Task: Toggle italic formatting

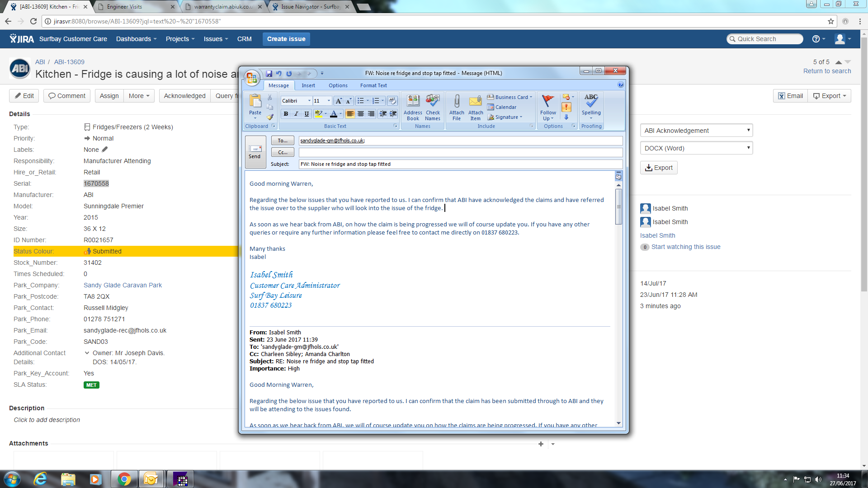Action: 296,114
